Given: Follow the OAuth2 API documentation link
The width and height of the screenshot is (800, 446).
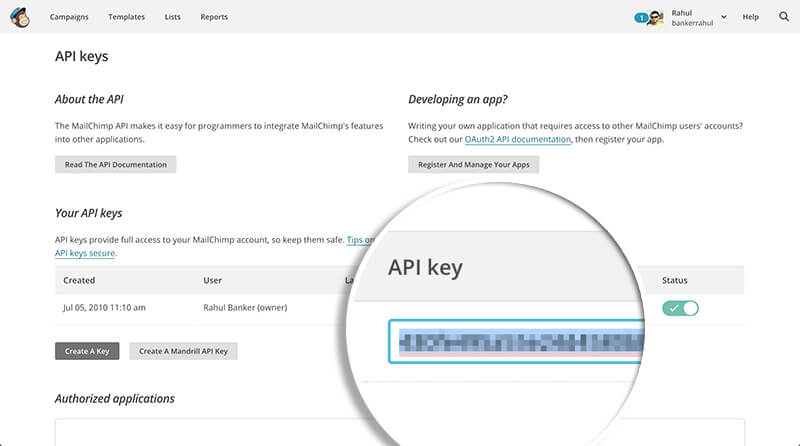Looking at the screenshot, I should pos(517,139).
